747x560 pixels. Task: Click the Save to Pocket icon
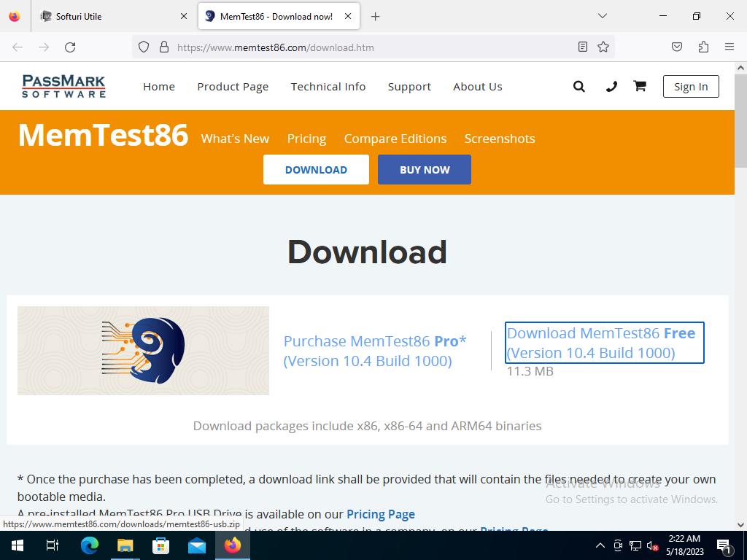point(677,47)
